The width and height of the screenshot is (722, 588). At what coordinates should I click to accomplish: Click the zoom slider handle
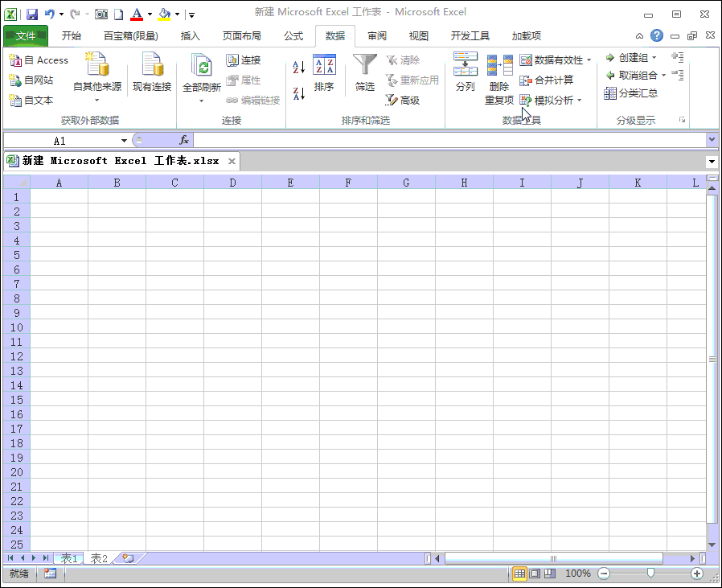pyautogui.click(x=650, y=573)
